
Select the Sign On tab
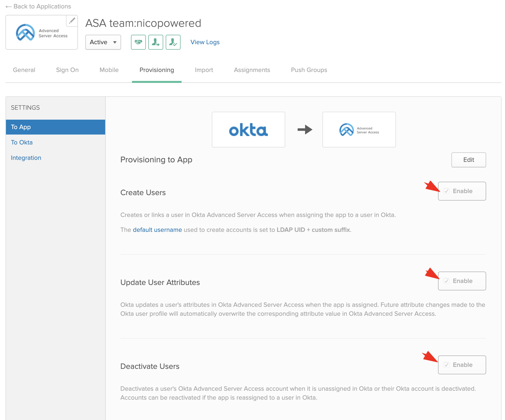(67, 70)
